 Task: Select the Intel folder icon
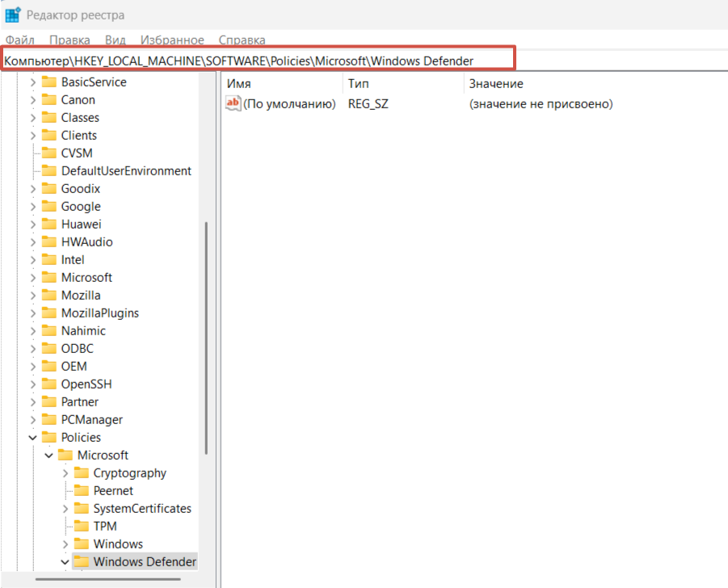click(x=49, y=259)
